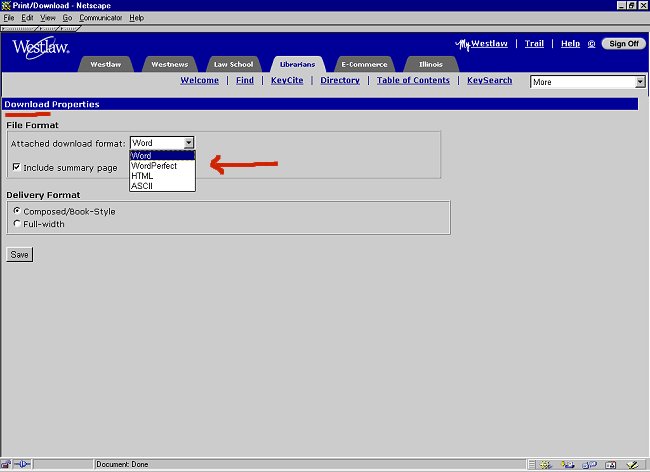Switch to the Westnews tab

coord(170,64)
